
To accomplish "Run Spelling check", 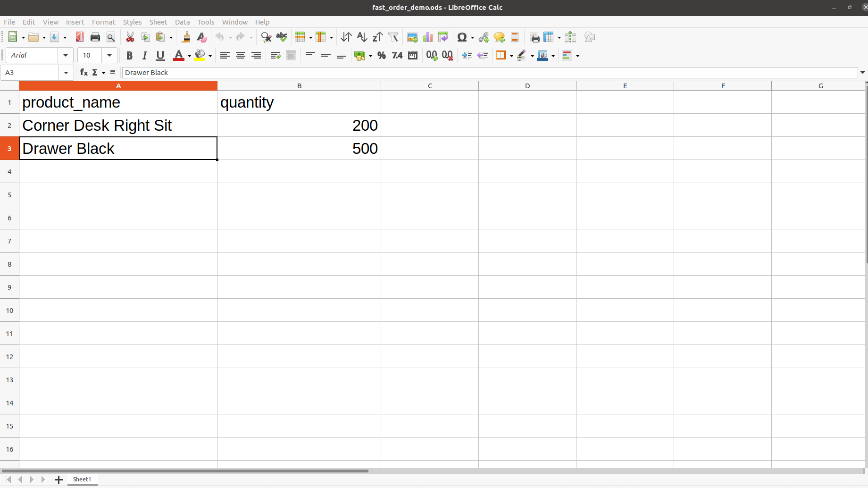I will click(x=282, y=37).
